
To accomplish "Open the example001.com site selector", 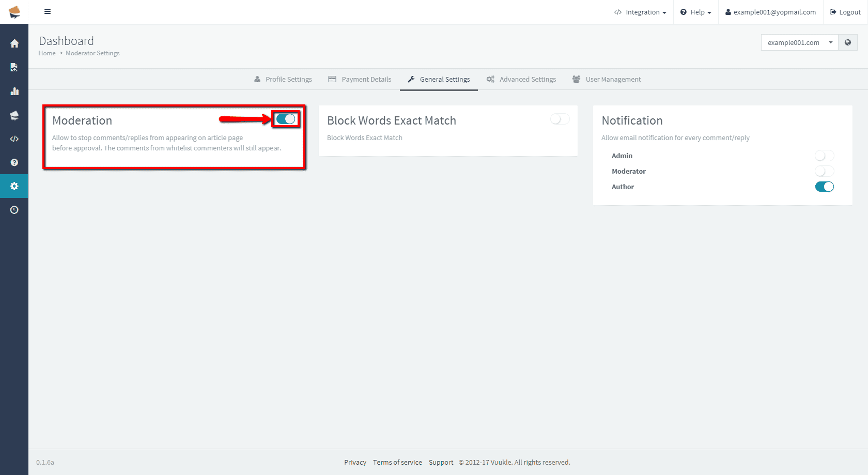I will (x=799, y=42).
